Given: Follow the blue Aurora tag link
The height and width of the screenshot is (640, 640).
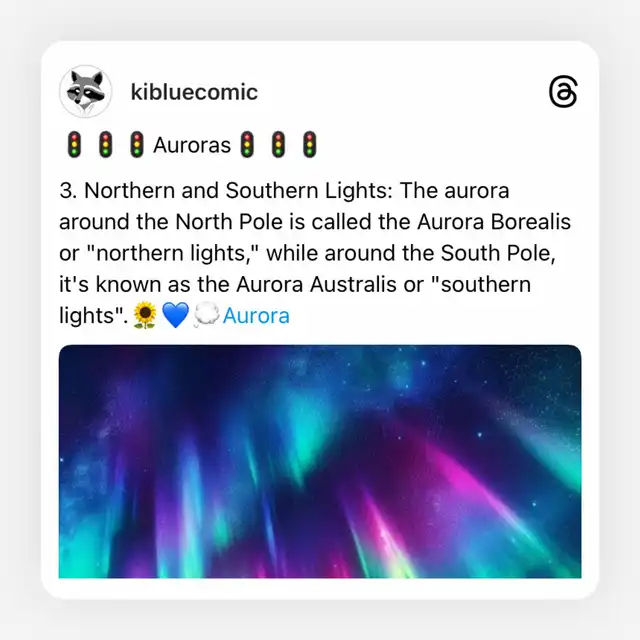Looking at the screenshot, I should pyautogui.click(x=256, y=316).
